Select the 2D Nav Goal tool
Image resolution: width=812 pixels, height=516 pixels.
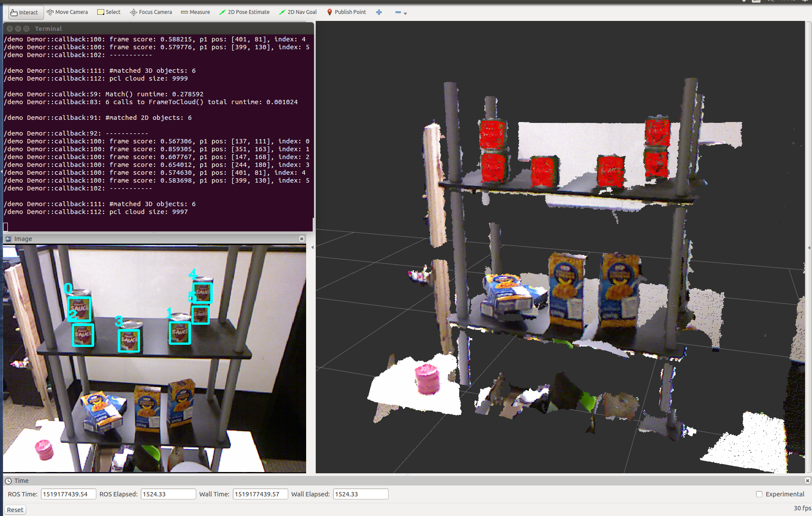tap(298, 12)
